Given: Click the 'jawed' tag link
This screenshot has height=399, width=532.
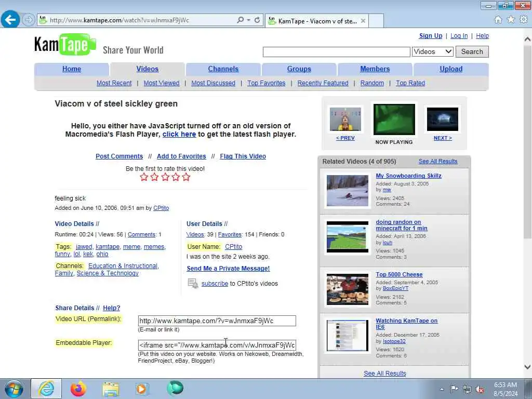Looking at the screenshot, I should click(84, 247).
